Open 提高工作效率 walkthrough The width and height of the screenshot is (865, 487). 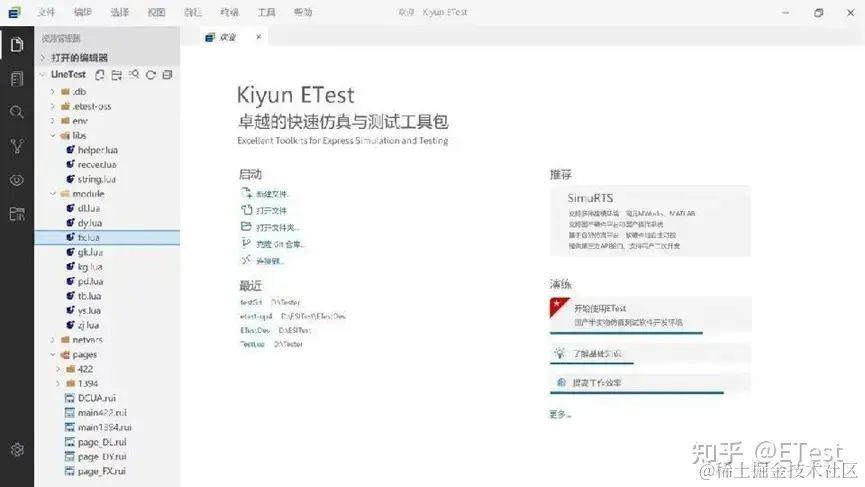(x=650, y=383)
